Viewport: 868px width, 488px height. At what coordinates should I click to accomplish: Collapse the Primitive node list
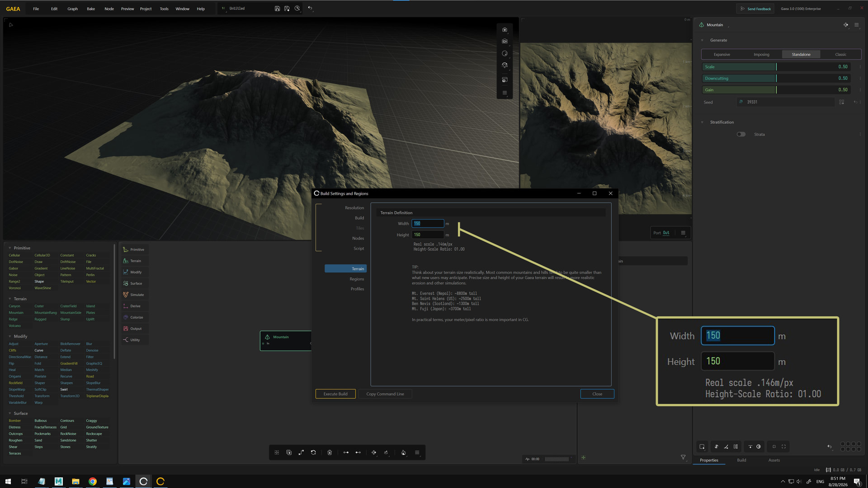[x=10, y=248]
